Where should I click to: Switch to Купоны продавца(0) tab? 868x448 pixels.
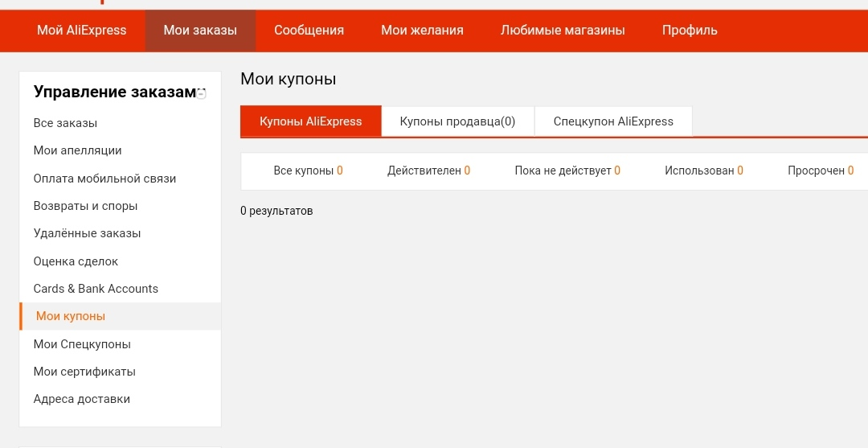457,121
